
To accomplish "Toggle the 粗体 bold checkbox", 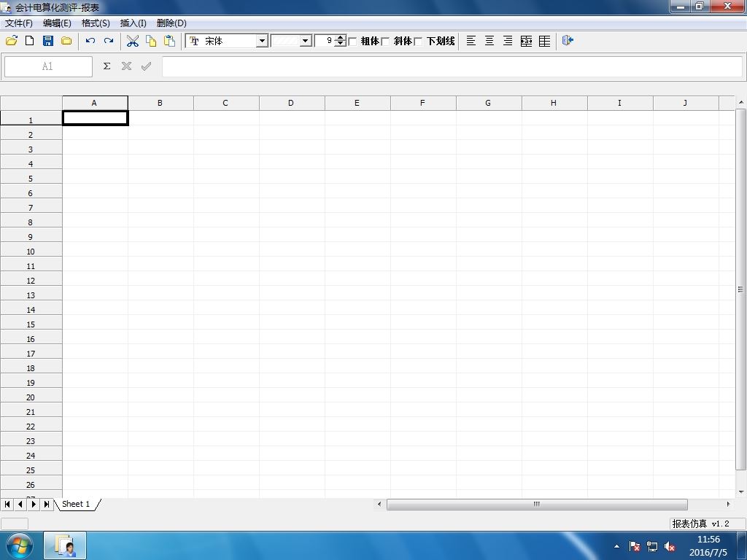I will (x=353, y=42).
